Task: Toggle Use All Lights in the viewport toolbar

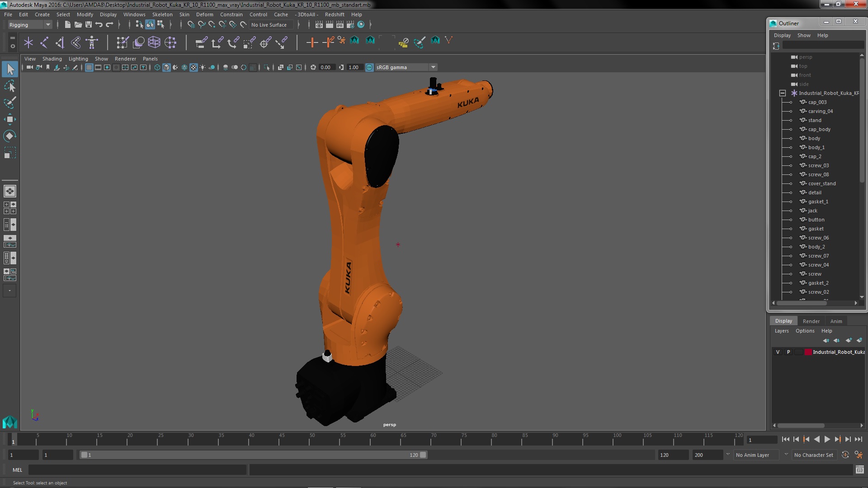Action: [203, 67]
